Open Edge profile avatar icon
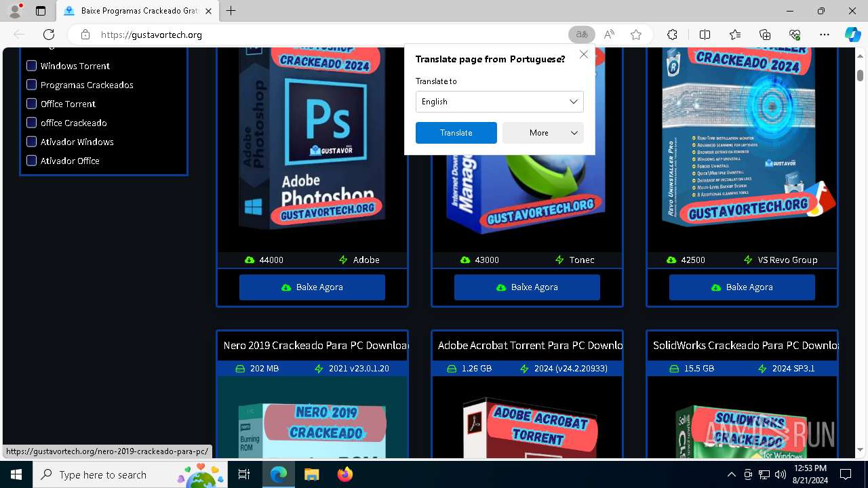Viewport: 868px width, 488px height. [x=14, y=11]
